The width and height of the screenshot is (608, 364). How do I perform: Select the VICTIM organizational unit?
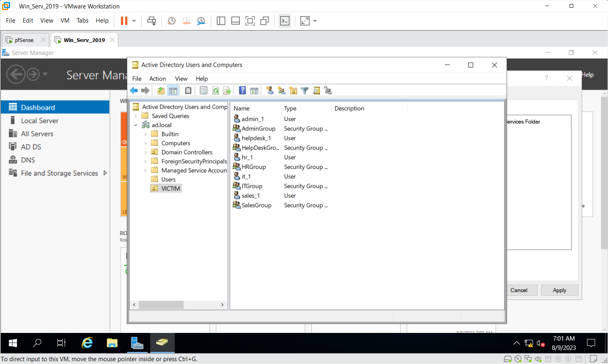(166, 188)
